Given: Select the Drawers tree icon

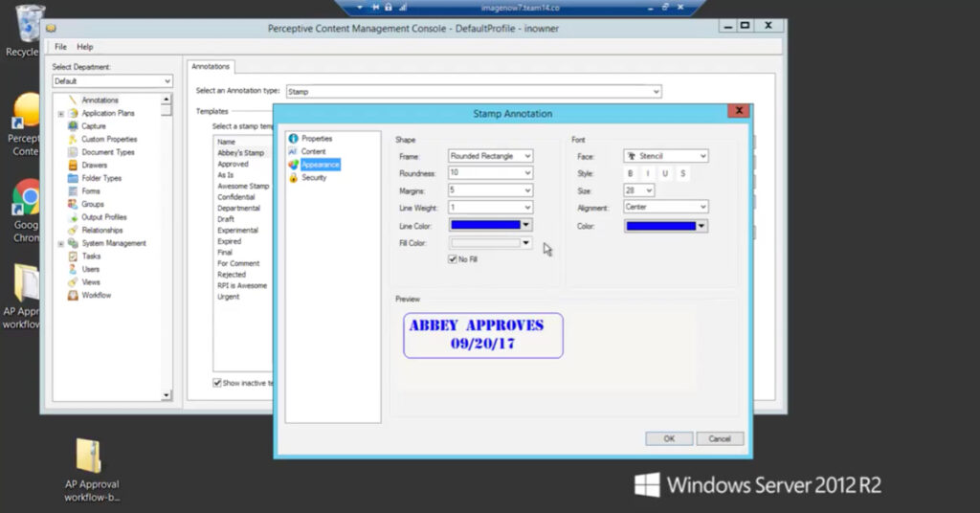Looking at the screenshot, I should pos(73,166).
